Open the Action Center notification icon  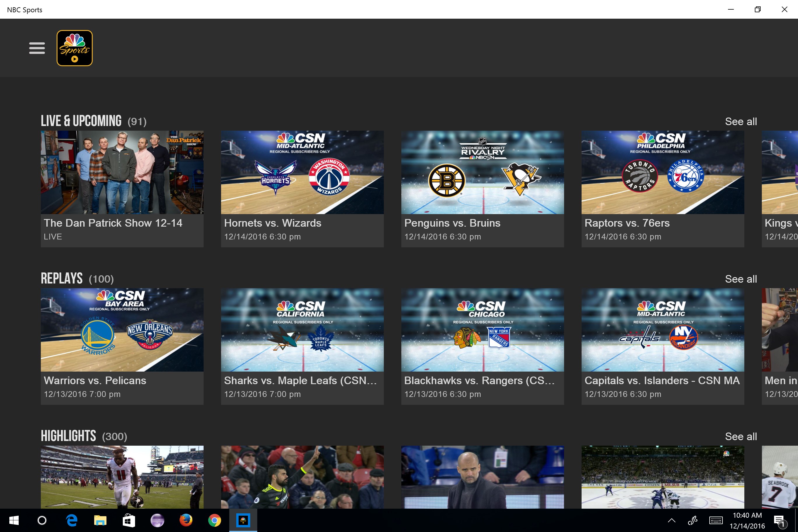point(779,520)
